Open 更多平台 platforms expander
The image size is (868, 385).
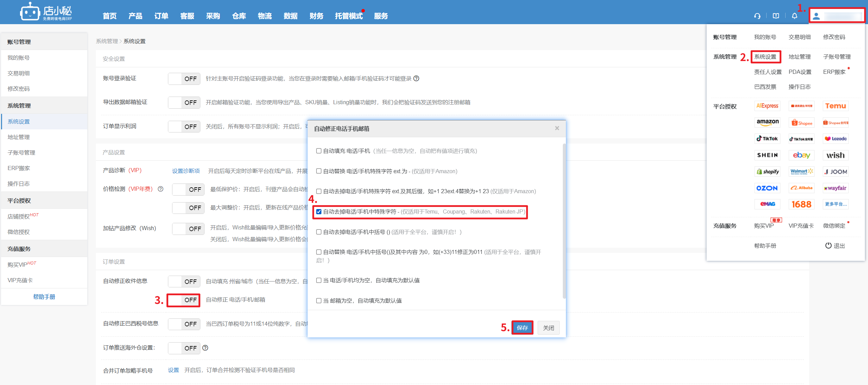click(x=836, y=204)
